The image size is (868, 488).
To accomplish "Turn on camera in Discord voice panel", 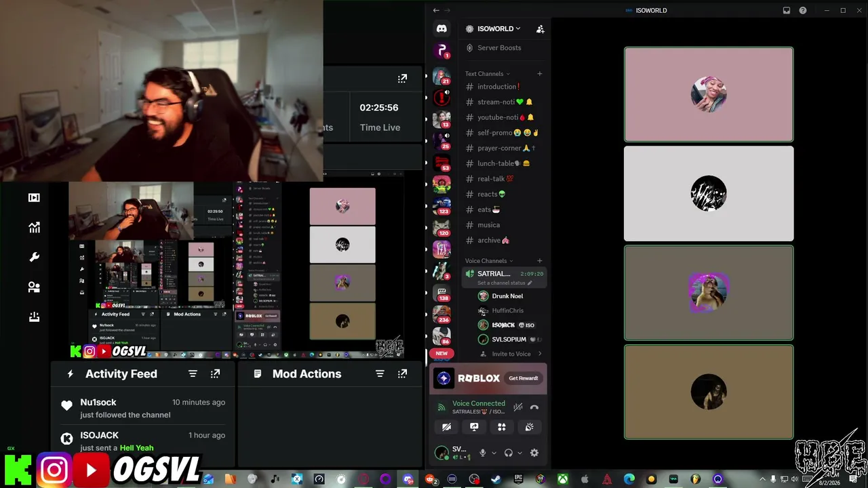I will [446, 427].
